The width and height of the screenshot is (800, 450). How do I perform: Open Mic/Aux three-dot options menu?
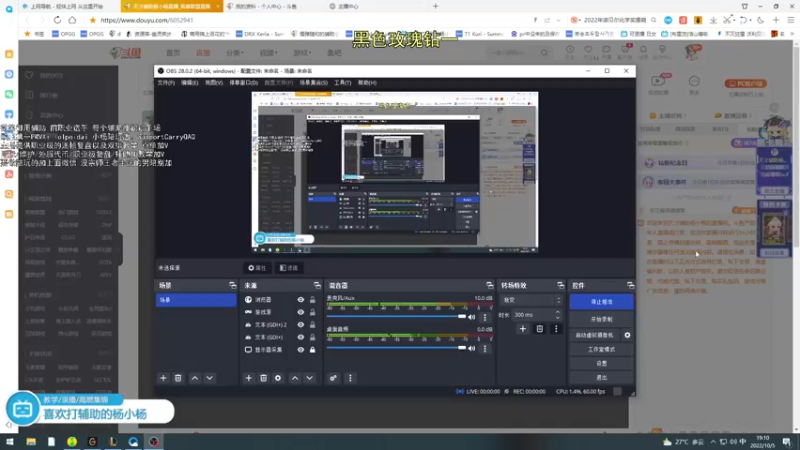click(485, 317)
